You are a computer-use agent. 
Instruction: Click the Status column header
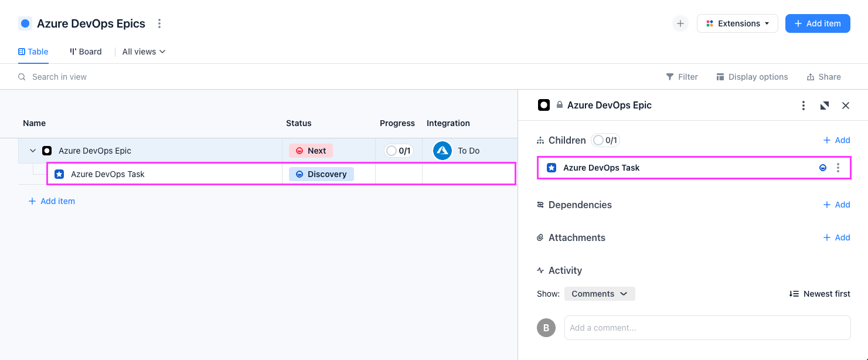(x=299, y=123)
